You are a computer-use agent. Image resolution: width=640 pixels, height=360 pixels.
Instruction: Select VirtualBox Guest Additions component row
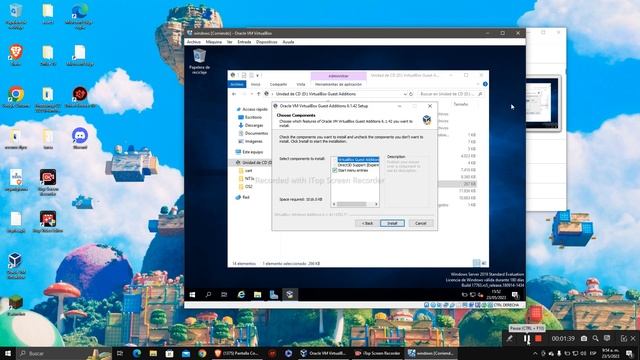[x=358, y=160]
